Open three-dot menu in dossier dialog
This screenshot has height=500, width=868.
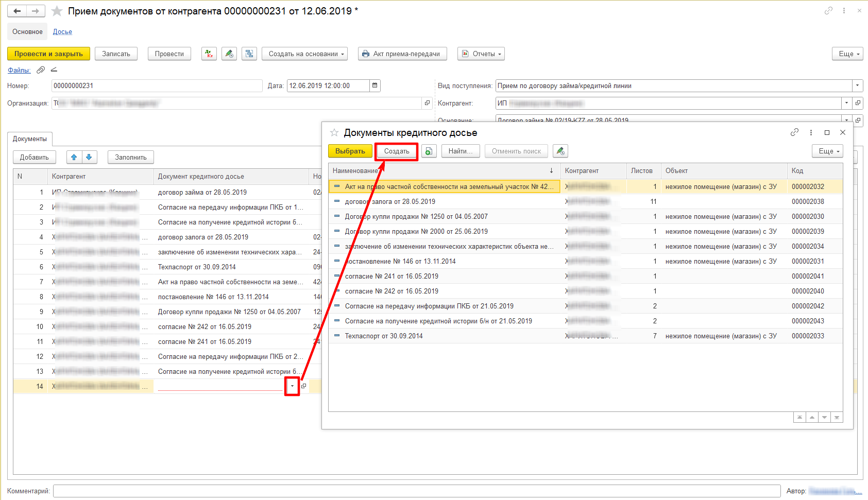811,132
